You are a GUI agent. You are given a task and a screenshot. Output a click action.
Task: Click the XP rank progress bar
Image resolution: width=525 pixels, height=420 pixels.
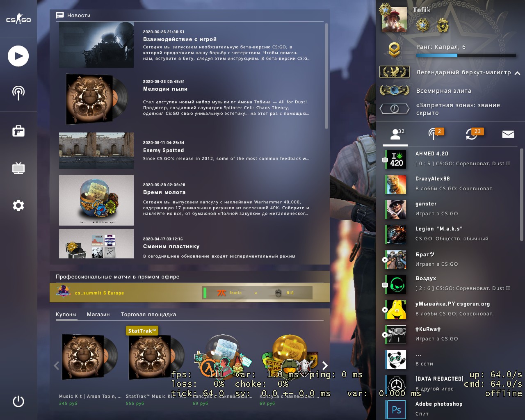coord(466,55)
